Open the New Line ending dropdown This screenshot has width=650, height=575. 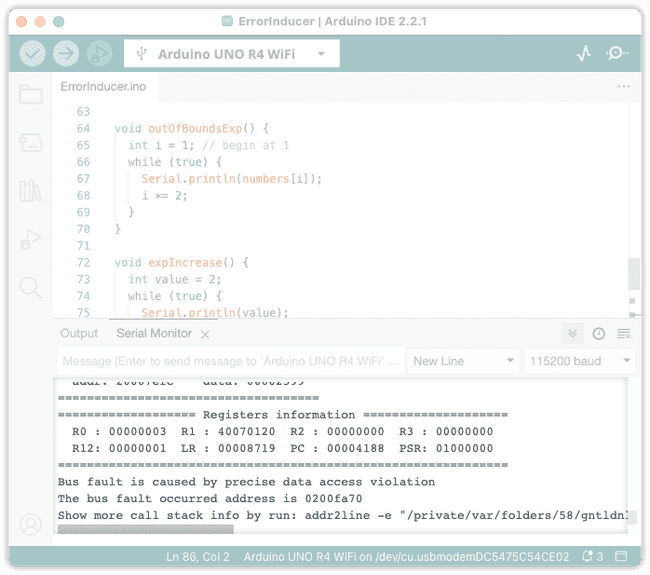pyautogui.click(x=463, y=361)
